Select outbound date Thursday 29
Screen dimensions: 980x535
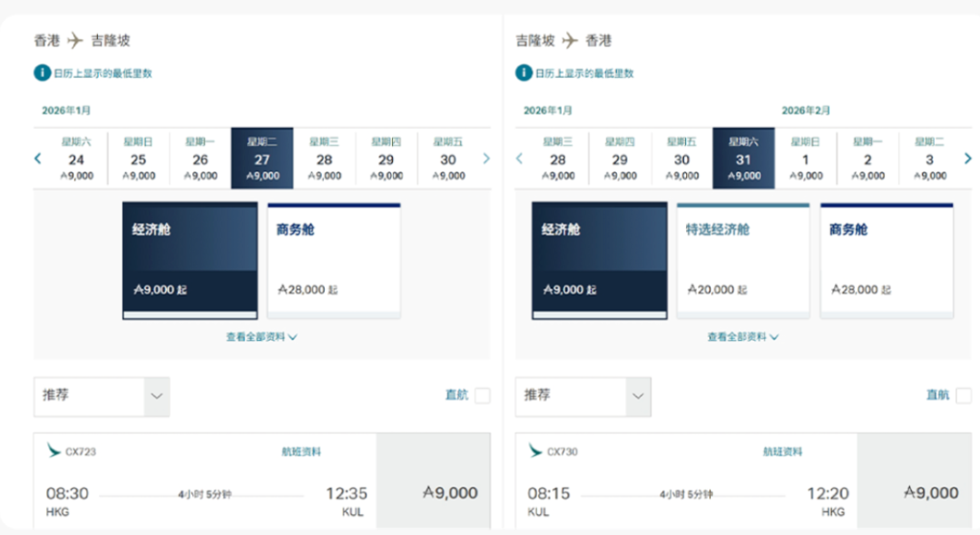click(386, 159)
